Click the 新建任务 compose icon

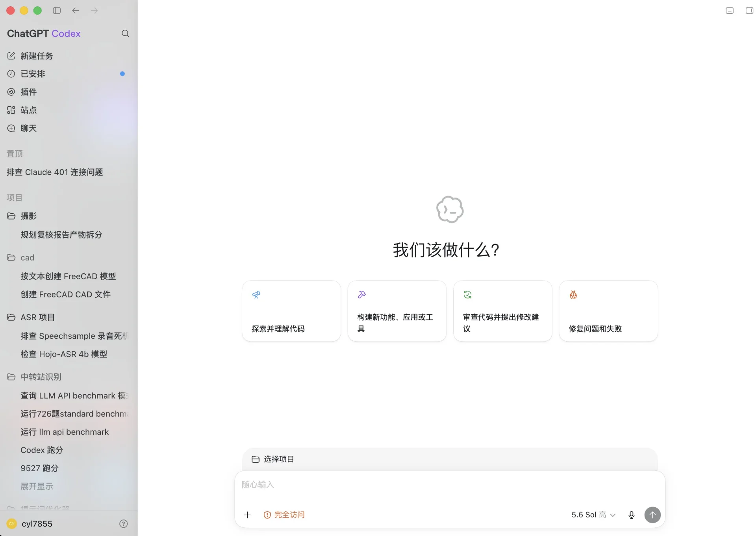click(x=11, y=56)
